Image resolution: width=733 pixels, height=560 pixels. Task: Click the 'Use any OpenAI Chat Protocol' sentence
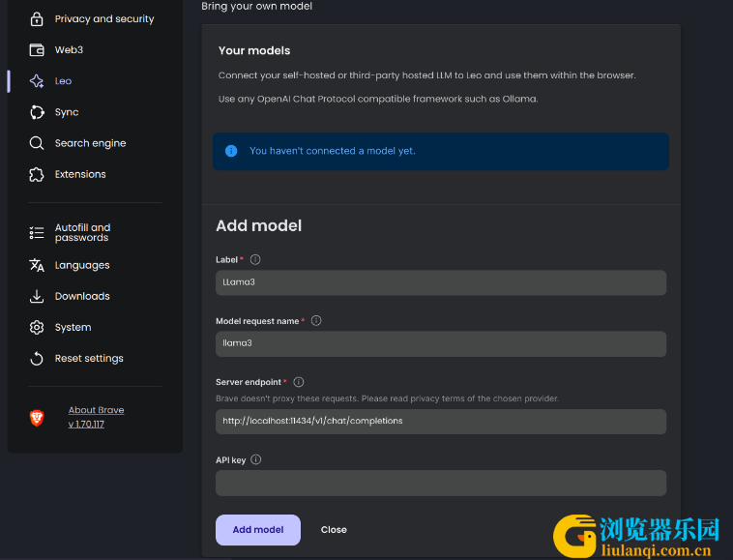(378, 99)
